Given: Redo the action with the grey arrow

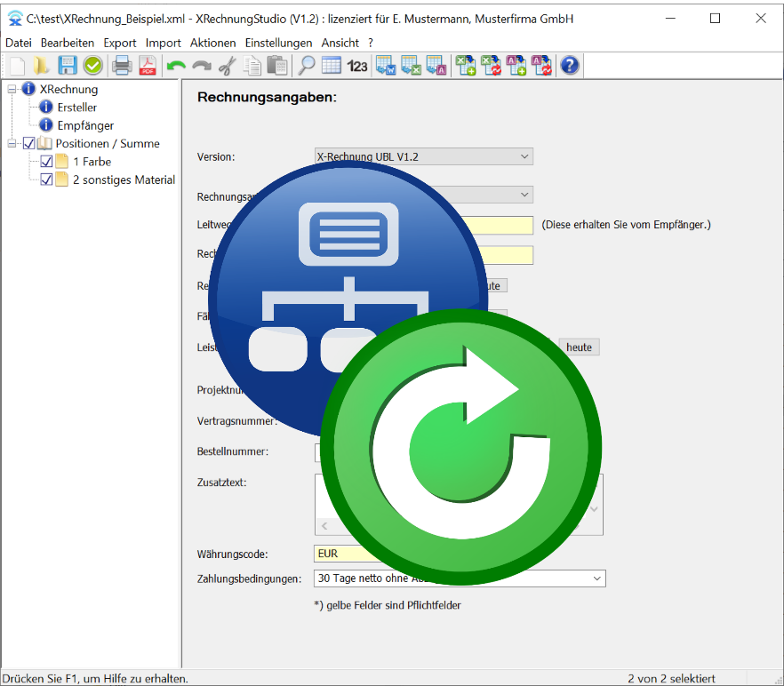Looking at the screenshot, I should point(202,66).
